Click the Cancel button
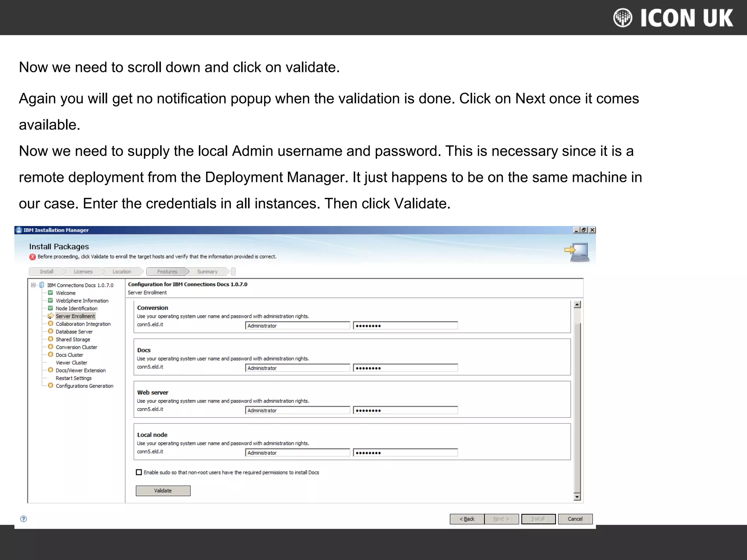Image resolution: width=747 pixels, height=560 pixels. coord(575,519)
